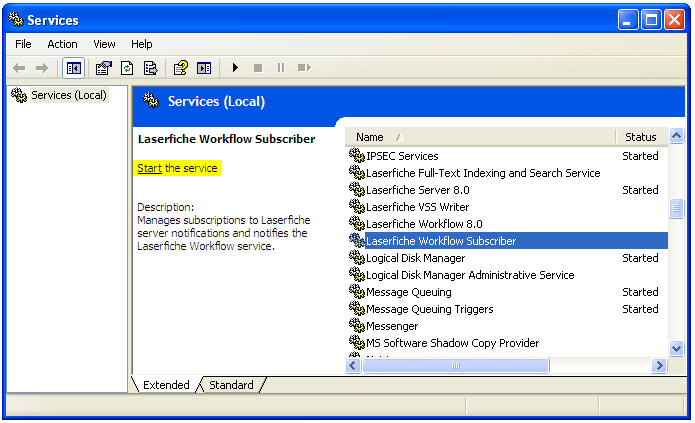695x423 pixels.
Task: Select Logical Disk Manager Administrative Service
Action: 507,275
